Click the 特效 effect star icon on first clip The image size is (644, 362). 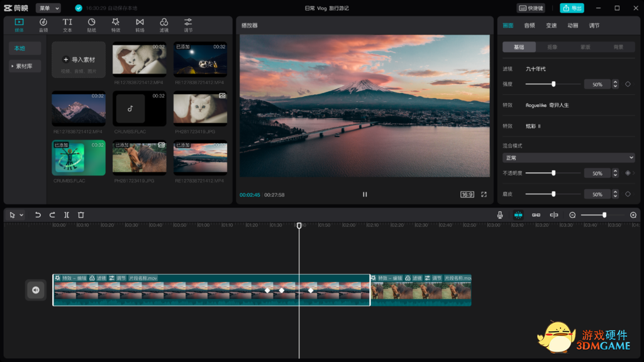click(x=57, y=278)
